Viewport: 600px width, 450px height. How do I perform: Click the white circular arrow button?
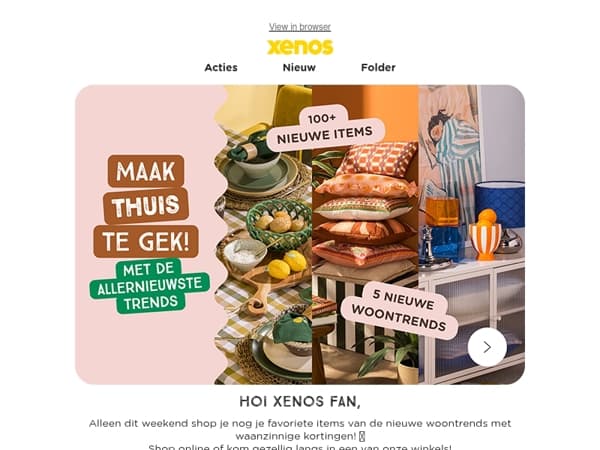pyautogui.click(x=487, y=347)
